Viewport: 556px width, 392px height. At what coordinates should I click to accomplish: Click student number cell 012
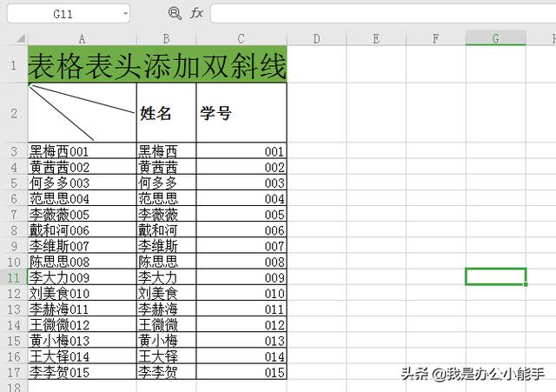242,324
